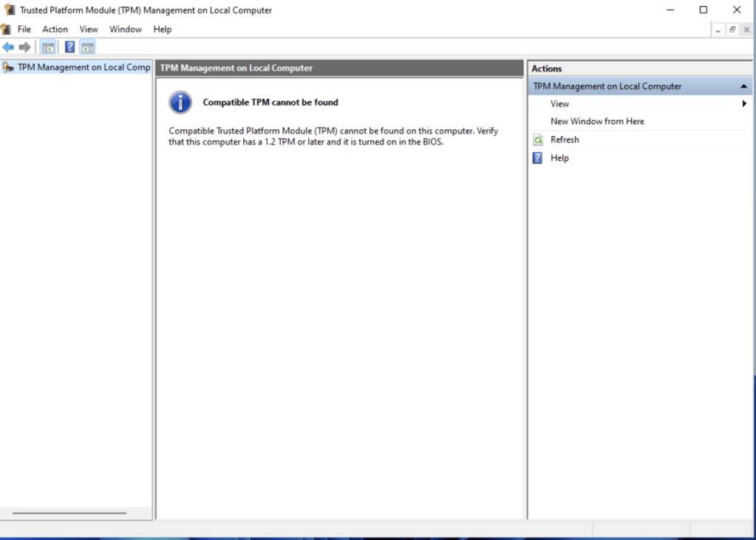This screenshot has height=540, width=756.
Task: Click the Help icon in the Actions pane
Action: tap(538, 157)
